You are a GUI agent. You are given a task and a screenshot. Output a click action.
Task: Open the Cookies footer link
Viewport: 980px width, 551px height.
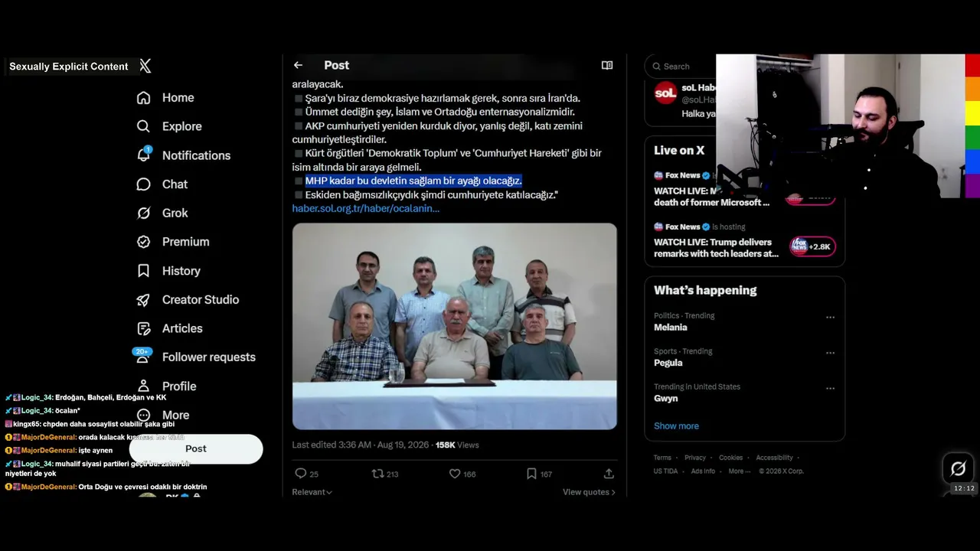pos(731,458)
